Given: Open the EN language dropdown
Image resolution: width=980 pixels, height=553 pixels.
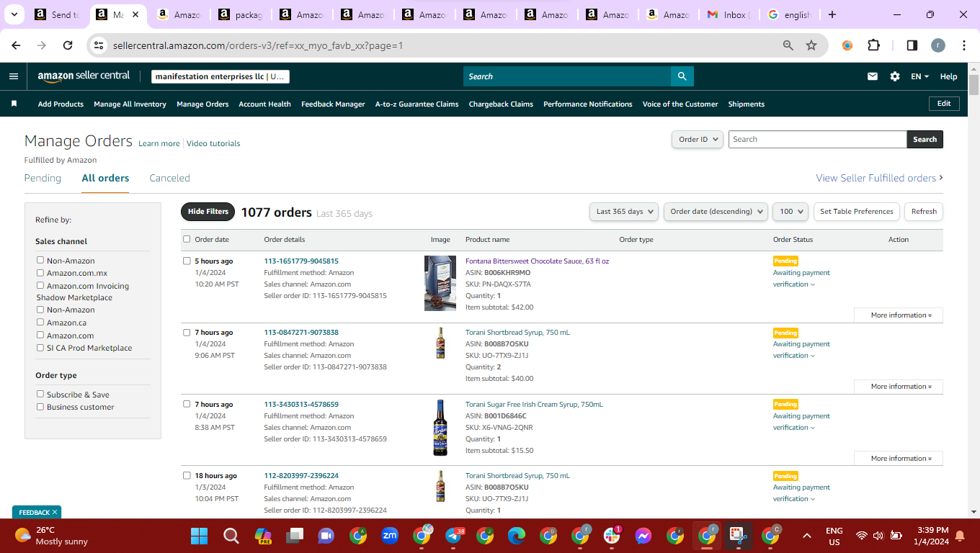Looking at the screenshot, I should (x=919, y=76).
